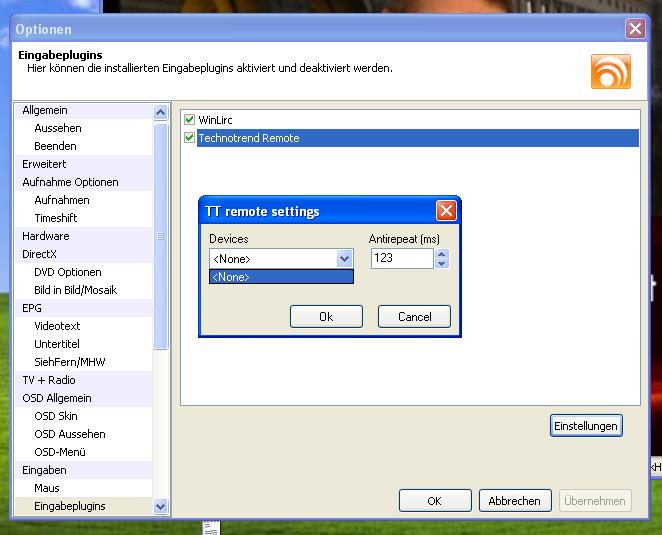Open the EPG category
The image size is (662, 535).
coord(84,308)
